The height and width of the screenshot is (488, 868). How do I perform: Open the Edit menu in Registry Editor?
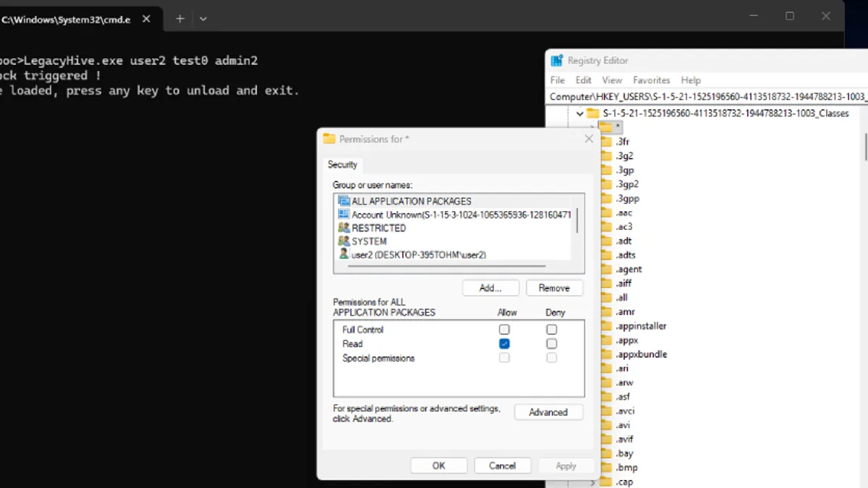coord(584,80)
